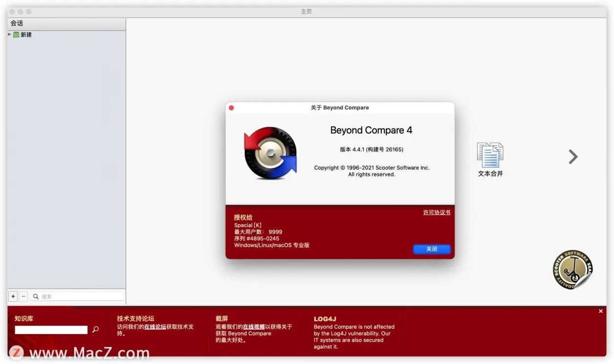Click the Beyond Compare 4 title text
This screenshot has height=364, width=614.
[x=371, y=130]
